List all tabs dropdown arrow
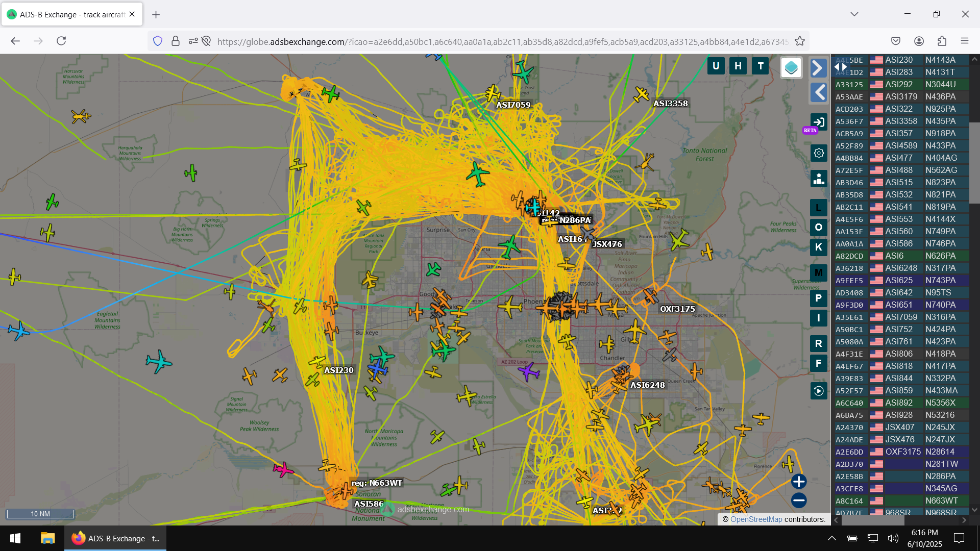Image resolution: width=980 pixels, height=551 pixels. [854, 14]
